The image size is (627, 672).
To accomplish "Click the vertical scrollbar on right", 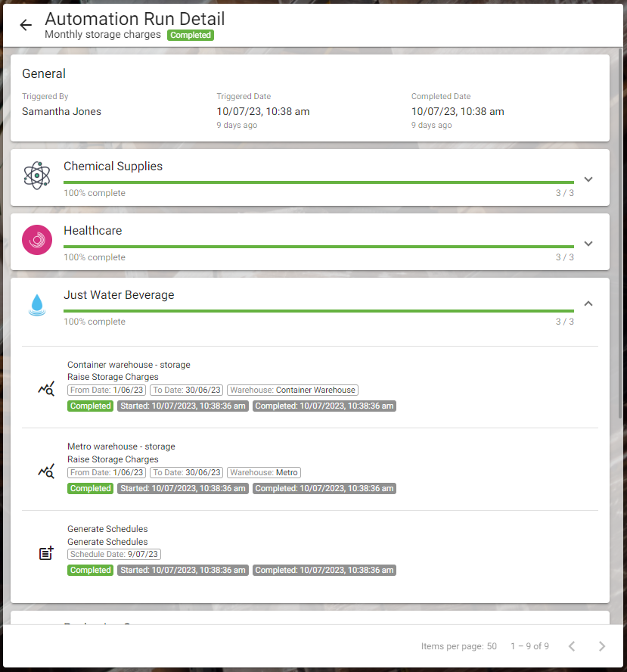I will [x=619, y=234].
